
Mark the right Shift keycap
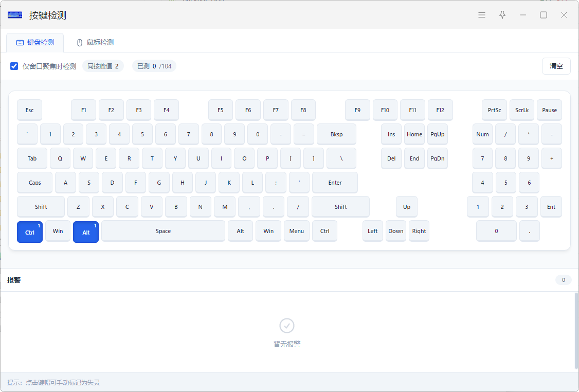340,207
